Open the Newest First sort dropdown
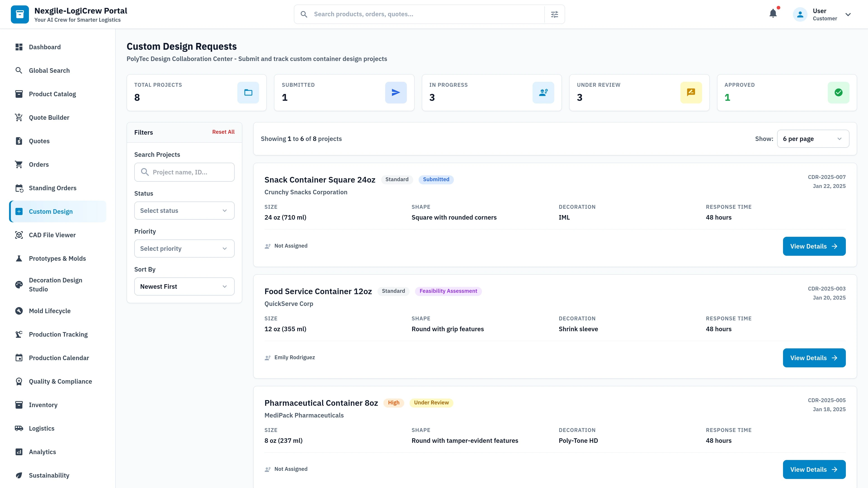This screenshot has width=868, height=488. tap(184, 286)
